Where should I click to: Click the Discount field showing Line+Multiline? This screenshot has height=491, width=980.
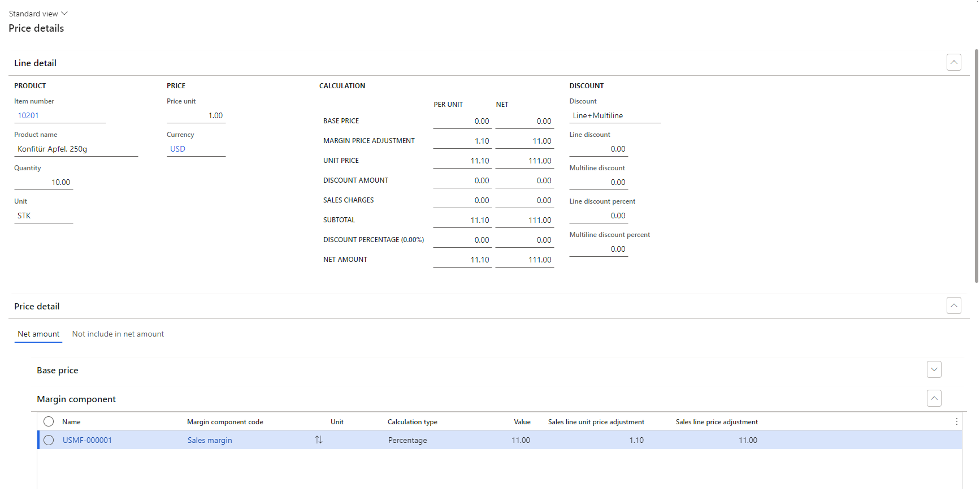tap(615, 116)
